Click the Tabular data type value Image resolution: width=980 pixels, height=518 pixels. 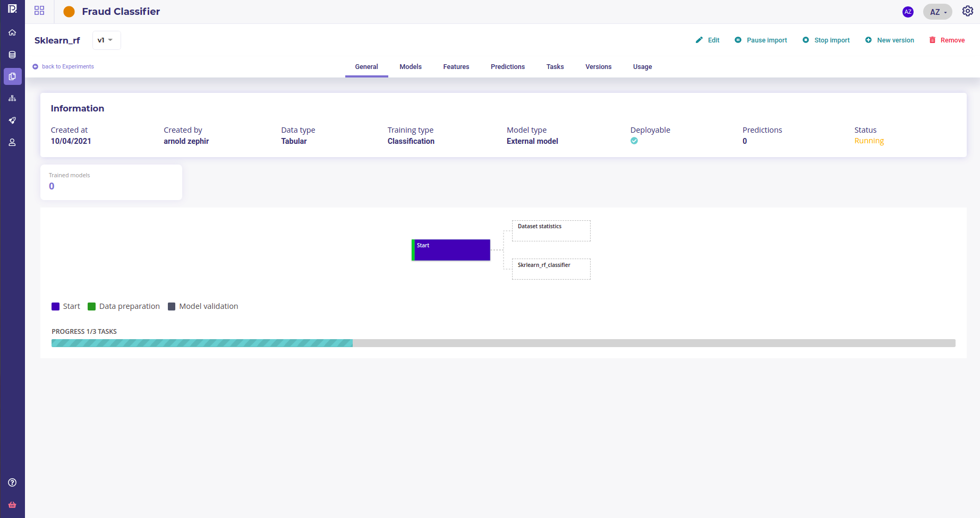point(294,141)
